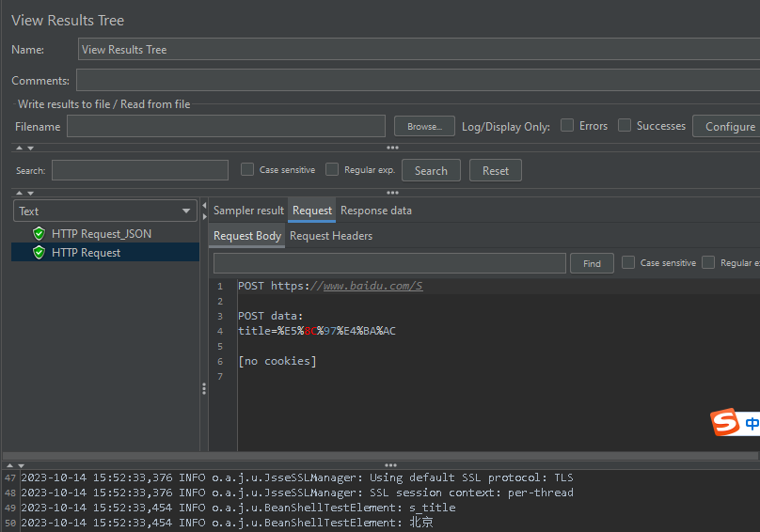This screenshot has width=760, height=532.
Task: Toggle the Regular expression checkbox beside Find
Action: 708,262
